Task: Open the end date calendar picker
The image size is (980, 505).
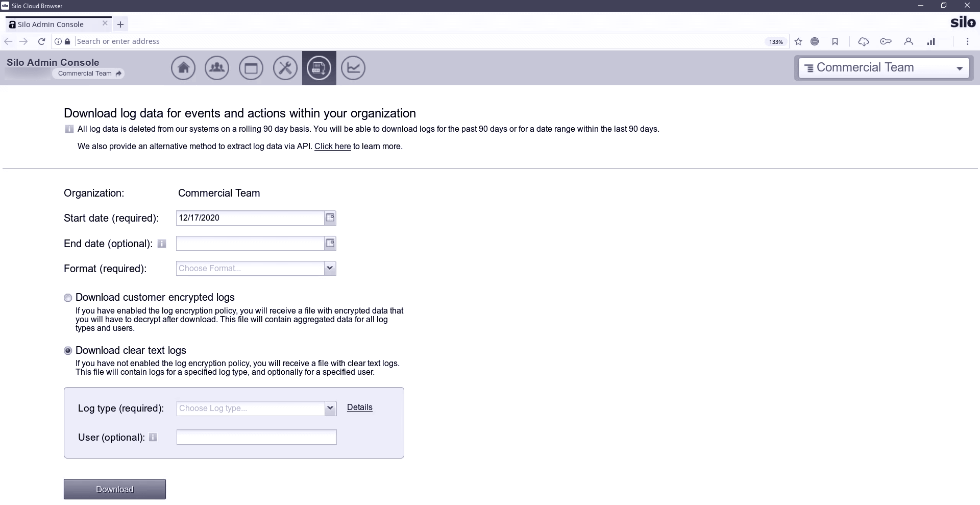Action: (330, 244)
